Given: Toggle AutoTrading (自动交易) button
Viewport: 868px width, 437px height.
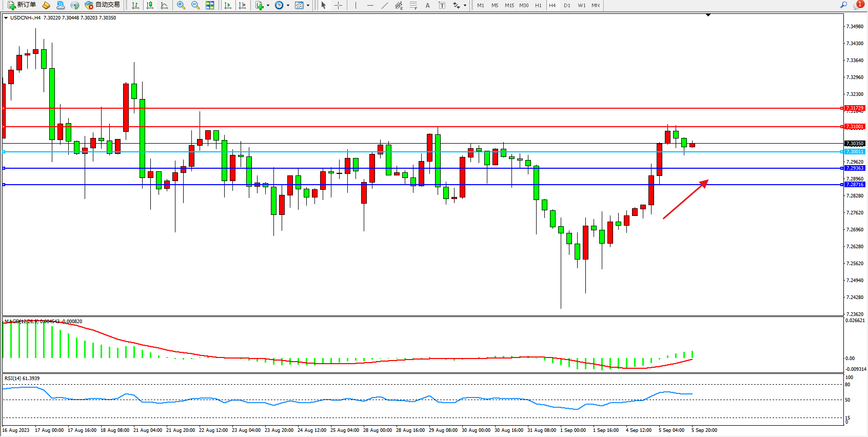Looking at the screenshot, I should tap(103, 5).
